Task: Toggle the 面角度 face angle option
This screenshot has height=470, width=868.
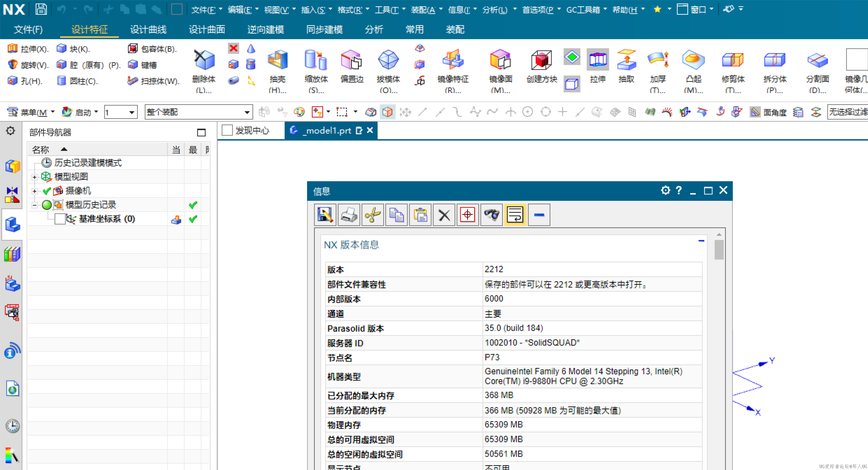Action: tap(768, 112)
